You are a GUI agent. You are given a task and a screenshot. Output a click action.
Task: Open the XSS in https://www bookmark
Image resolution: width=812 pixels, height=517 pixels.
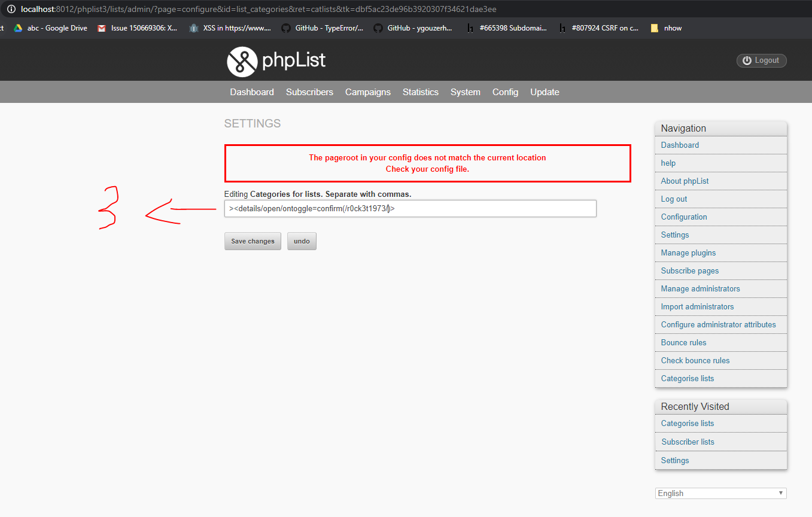point(230,28)
